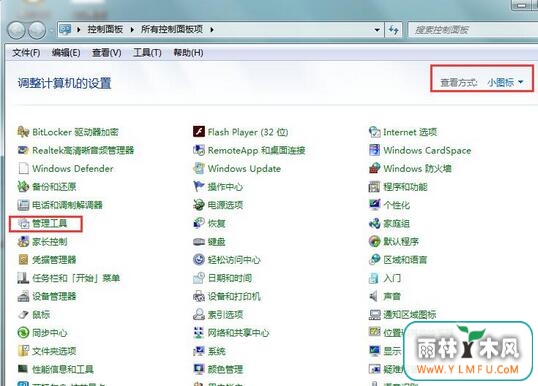
Task: Click the Windows CardSpace icon
Action: (375, 150)
